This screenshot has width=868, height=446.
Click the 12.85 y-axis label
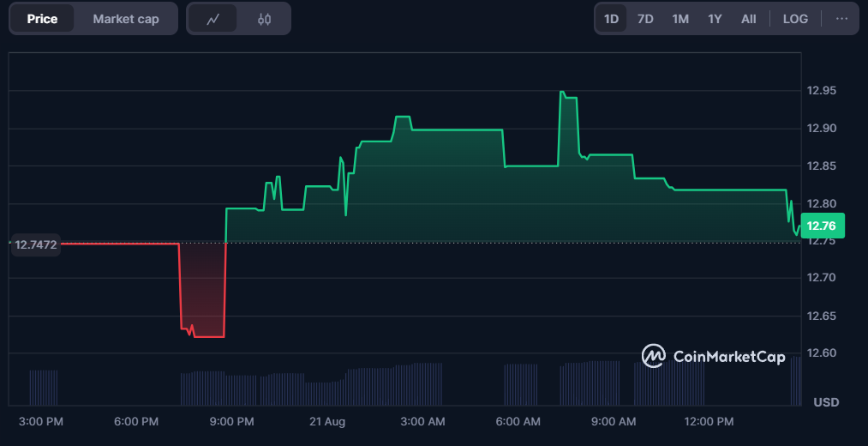click(x=821, y=166)
